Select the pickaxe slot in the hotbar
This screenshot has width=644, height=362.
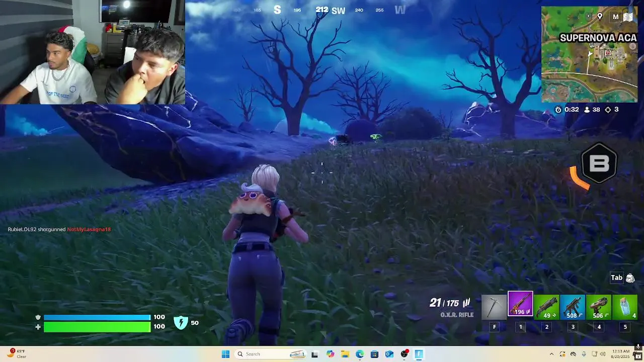[494, 307]
